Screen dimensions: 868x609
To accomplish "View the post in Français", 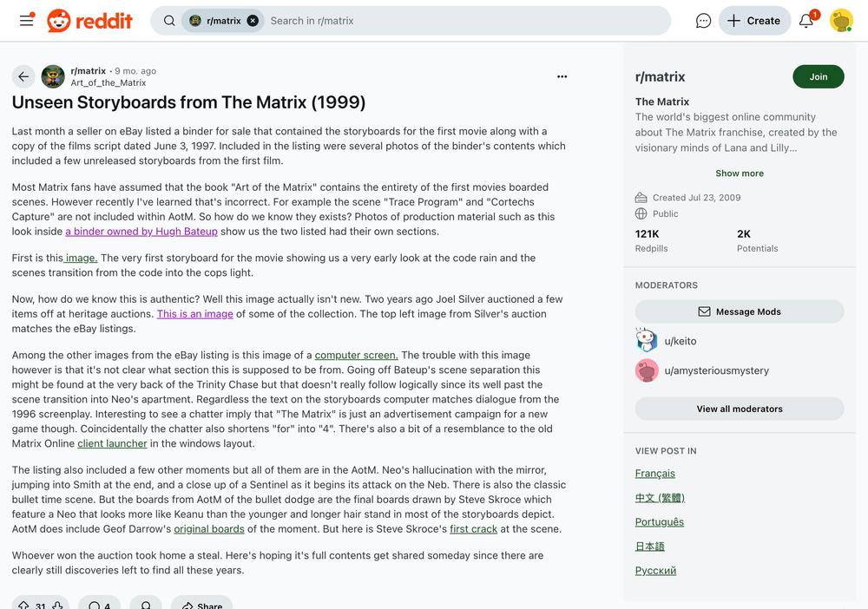I will click(654, 473).
